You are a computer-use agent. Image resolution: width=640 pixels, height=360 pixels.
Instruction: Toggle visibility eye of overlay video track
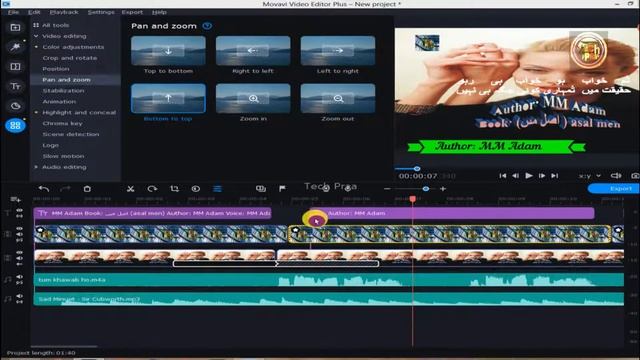tap(19, 229)
